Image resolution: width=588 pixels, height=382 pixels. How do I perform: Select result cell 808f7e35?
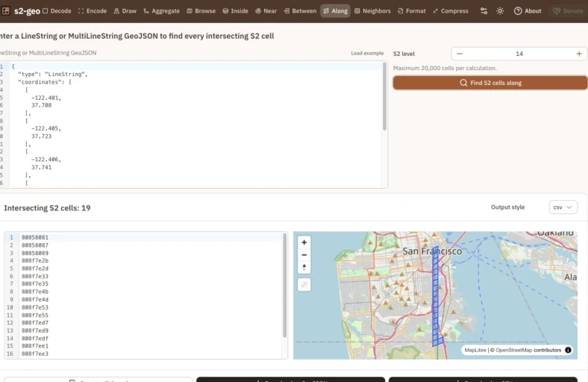(35, 284)
